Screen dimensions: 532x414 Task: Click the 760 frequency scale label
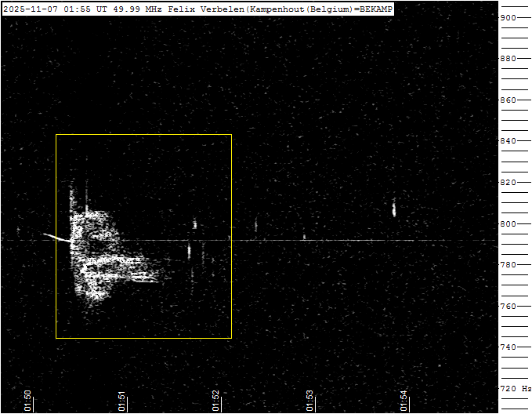coord(508,306)
